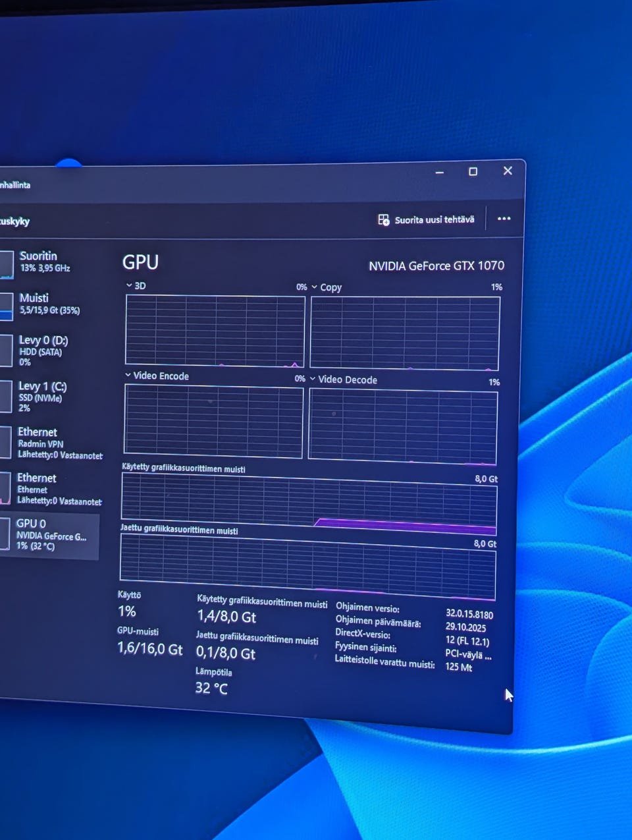This screenshot has width=632, height=840.
Task: Open the three-dot more options menu
Action: tap(504, 219)
